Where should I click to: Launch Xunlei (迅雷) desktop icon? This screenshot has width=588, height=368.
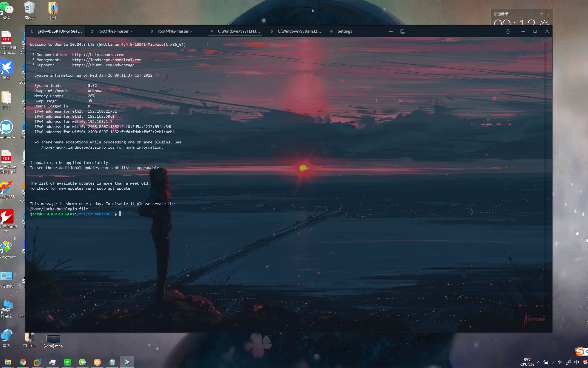click(6, 70)
